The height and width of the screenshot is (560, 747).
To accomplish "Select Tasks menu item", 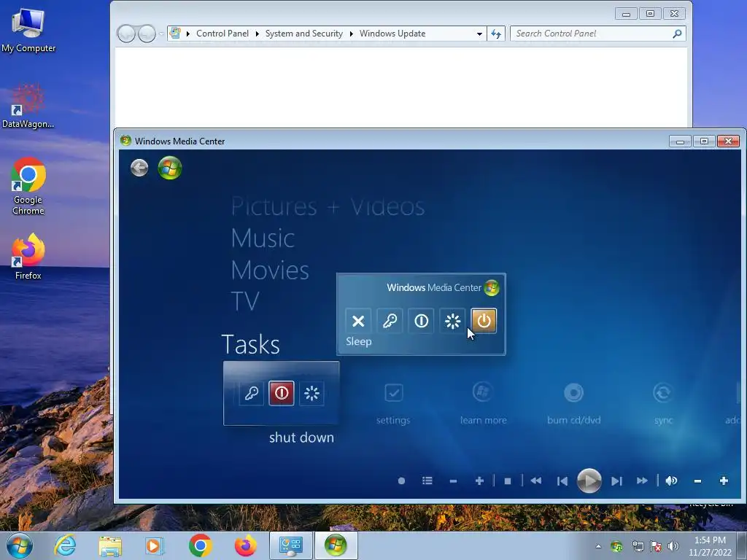I will 251,344.
